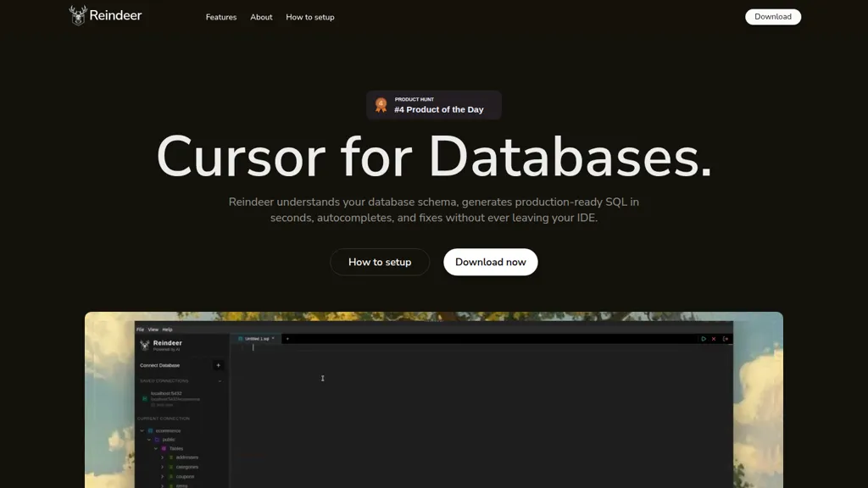Click the 'Cursor for Databases.' headline

coord(434,157)
